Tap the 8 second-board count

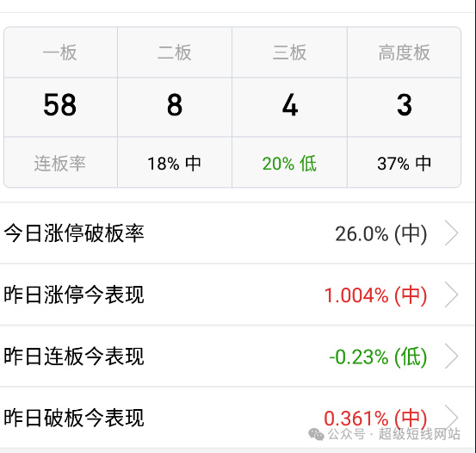pos(175,105)
